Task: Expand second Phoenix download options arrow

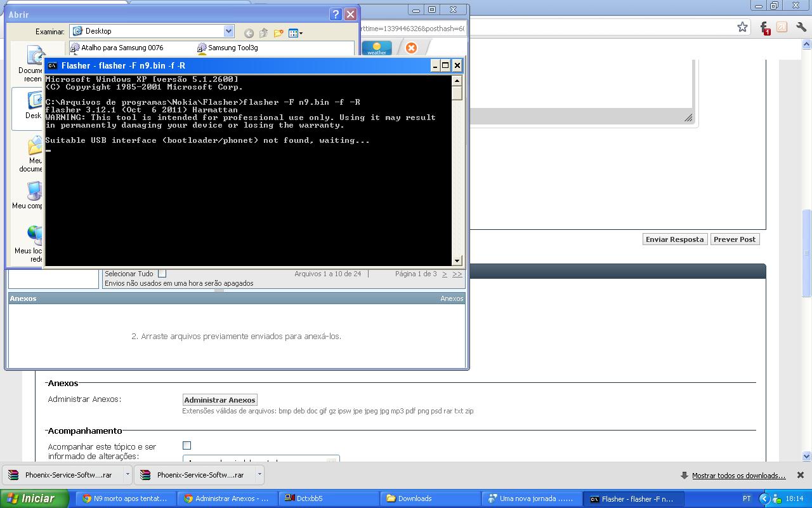Action: pos(259,474)
